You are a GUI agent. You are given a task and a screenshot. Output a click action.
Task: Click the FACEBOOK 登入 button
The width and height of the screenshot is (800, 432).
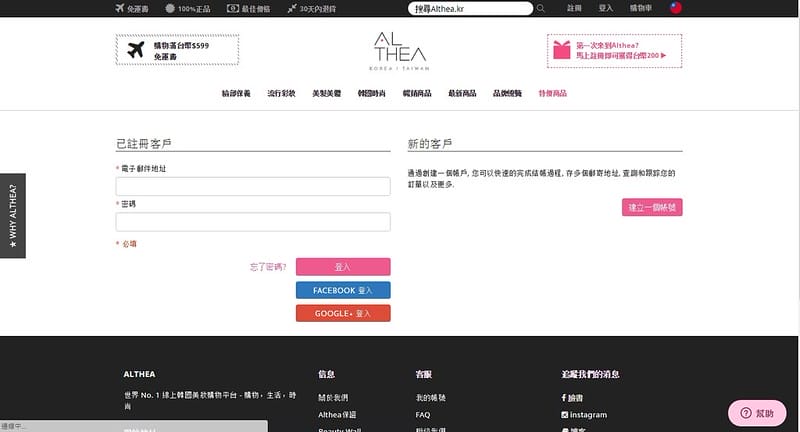click(x=343, y=290)
